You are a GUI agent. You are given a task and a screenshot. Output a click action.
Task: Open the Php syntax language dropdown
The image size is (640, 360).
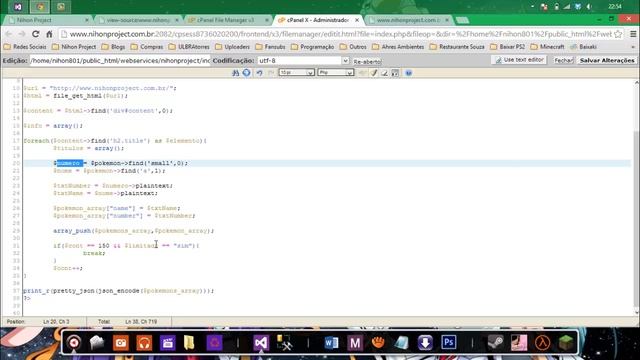(x=336, y=73)
